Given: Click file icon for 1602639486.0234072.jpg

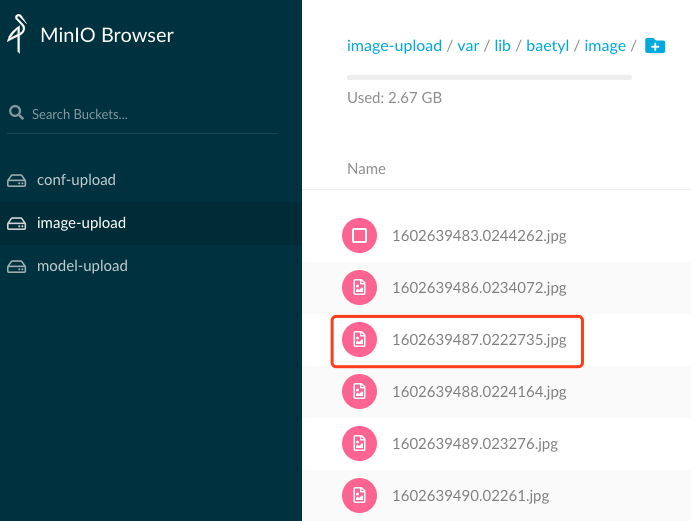Looking at the screenshot, I should (x=359, y=287).
